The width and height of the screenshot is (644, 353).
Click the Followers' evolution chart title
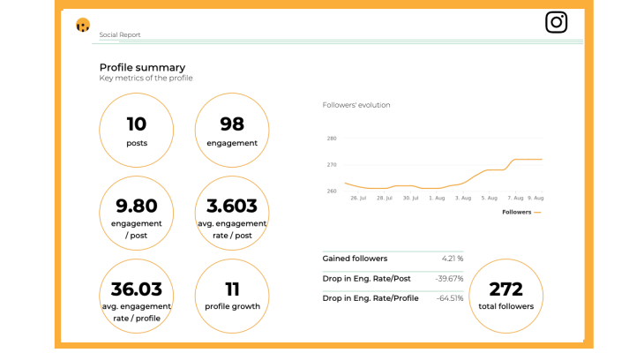[356, 105]
